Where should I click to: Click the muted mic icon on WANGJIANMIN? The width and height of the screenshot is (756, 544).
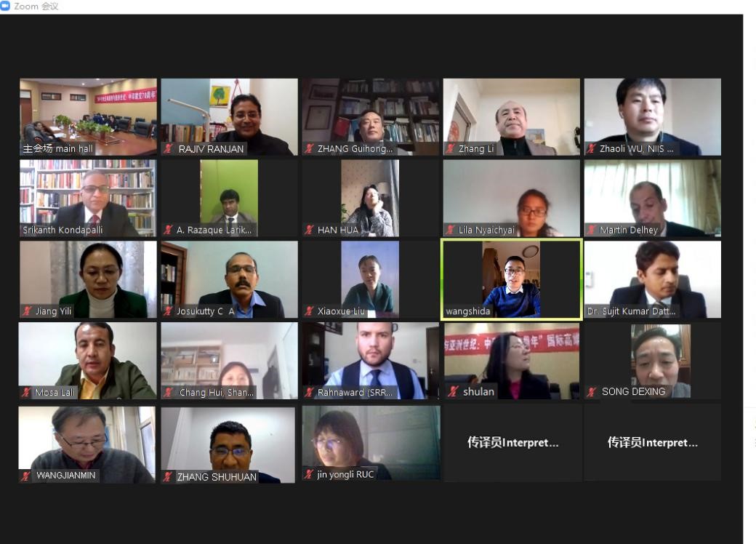[x=26, y=476]
